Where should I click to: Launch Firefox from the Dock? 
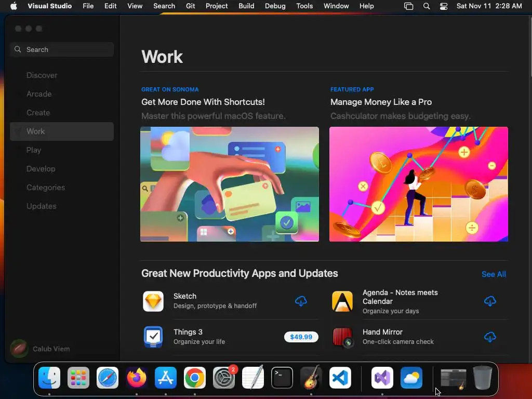[137, 378]
